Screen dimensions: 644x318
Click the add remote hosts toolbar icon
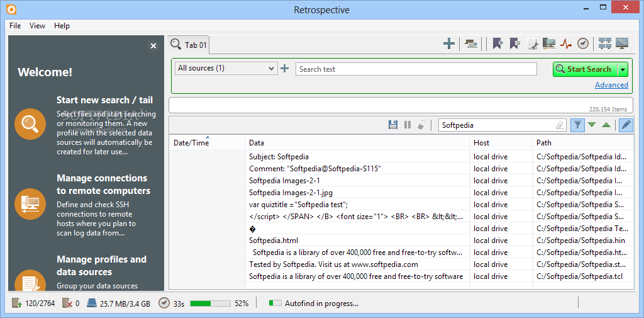471,43
